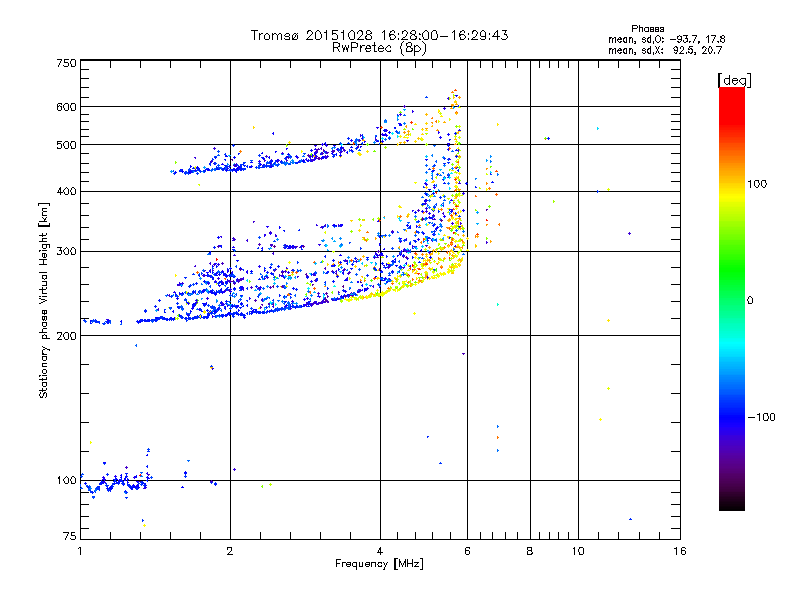Click the x-axis tick label "8"
Screen dimensions: 800x600
pos(530,551)
